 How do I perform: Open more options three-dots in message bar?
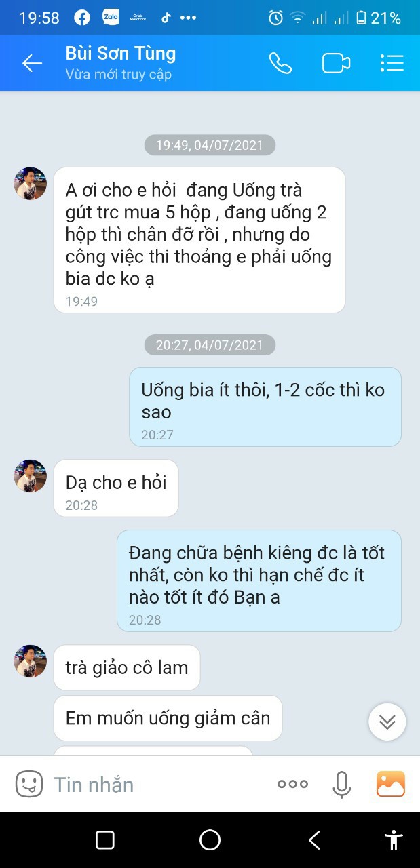[292, 784]
